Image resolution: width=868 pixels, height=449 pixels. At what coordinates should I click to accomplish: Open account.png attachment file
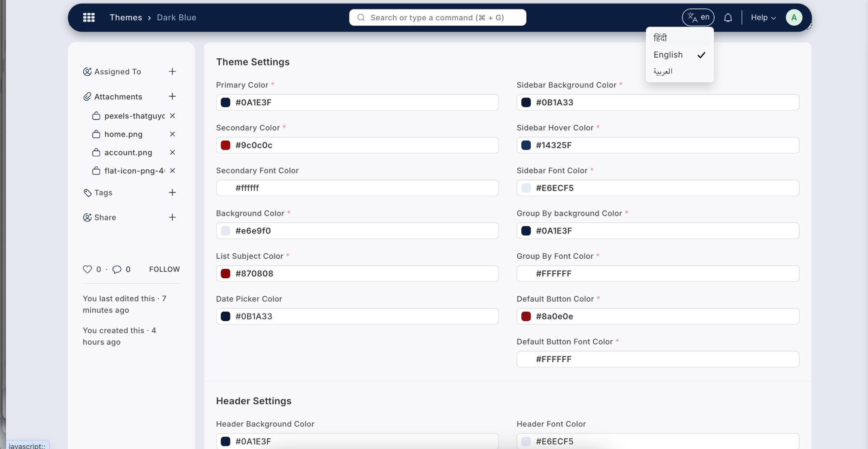coord(128,153)
